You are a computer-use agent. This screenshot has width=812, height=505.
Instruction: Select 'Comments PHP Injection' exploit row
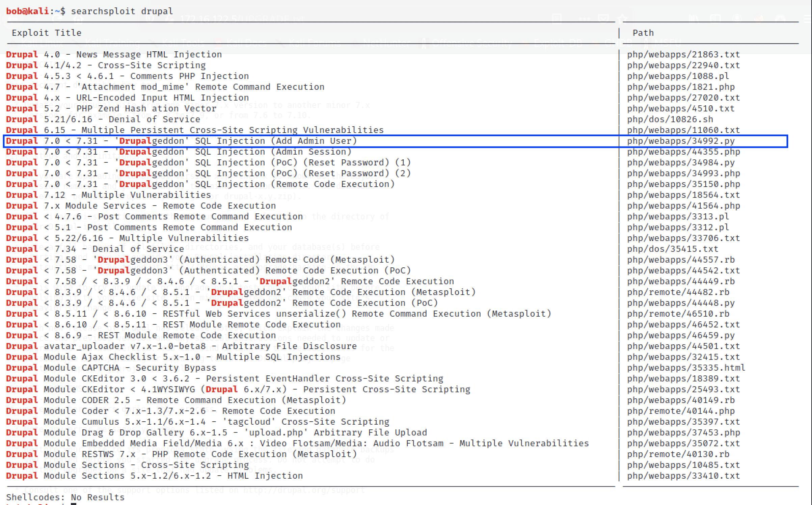tap(128, 76)
